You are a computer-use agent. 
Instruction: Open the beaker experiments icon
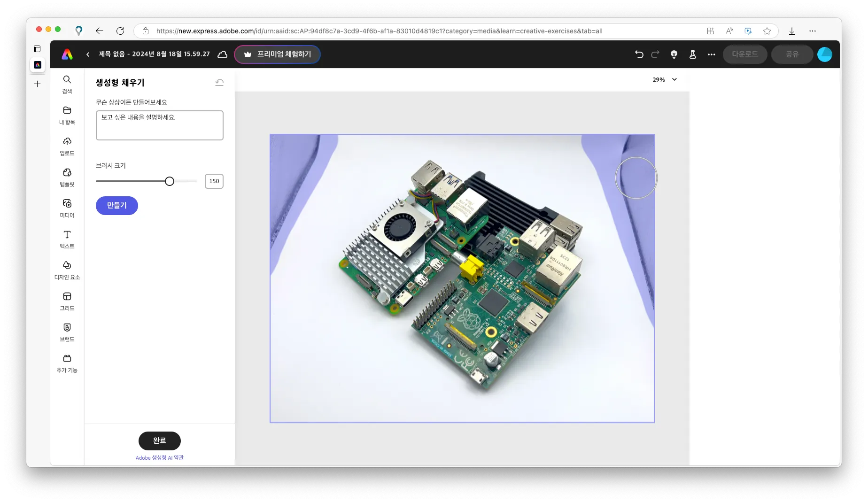(692, 54)
